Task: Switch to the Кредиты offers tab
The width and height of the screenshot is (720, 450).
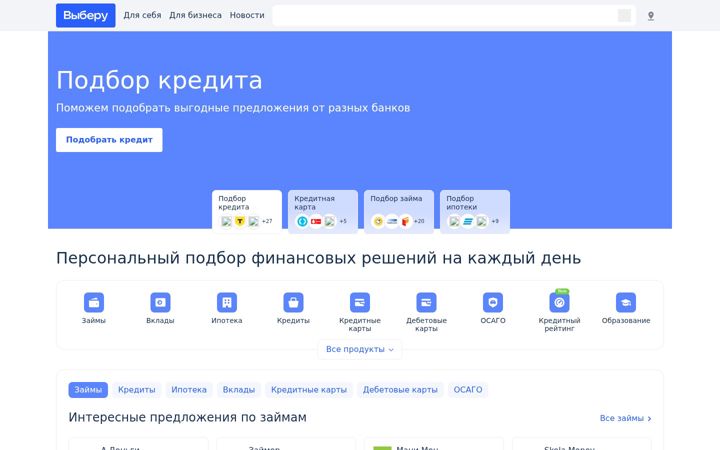Action: 137,390
